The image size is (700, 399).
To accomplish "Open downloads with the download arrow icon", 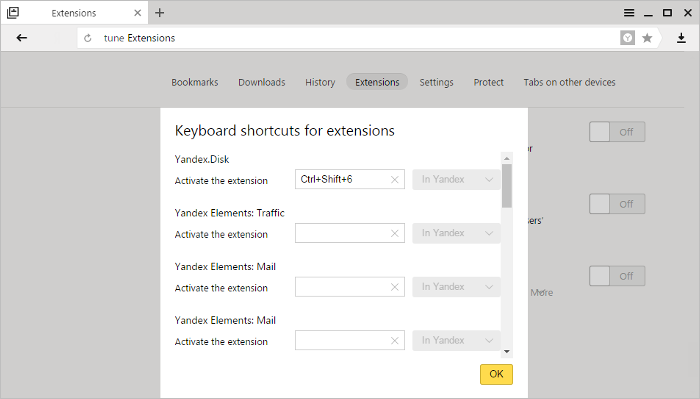I will [681, 38].
